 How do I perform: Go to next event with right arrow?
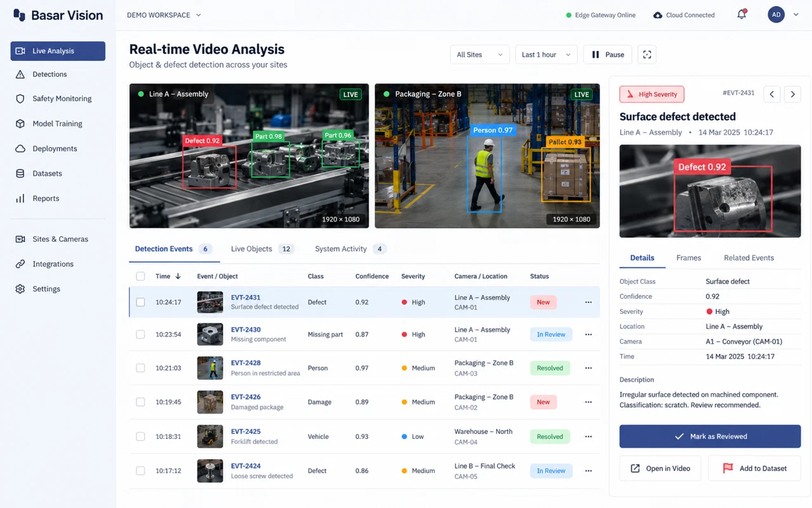792,94
